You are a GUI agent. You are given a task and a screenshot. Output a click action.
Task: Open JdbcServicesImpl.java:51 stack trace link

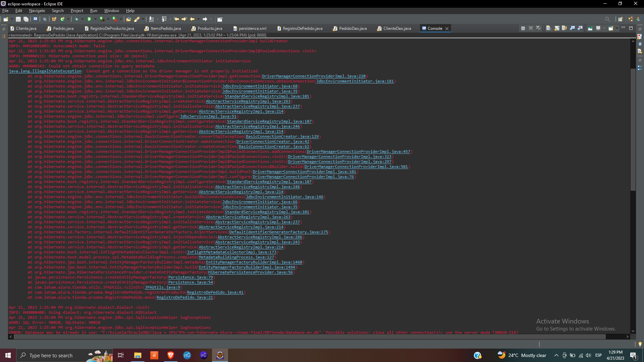pos(208,116)
